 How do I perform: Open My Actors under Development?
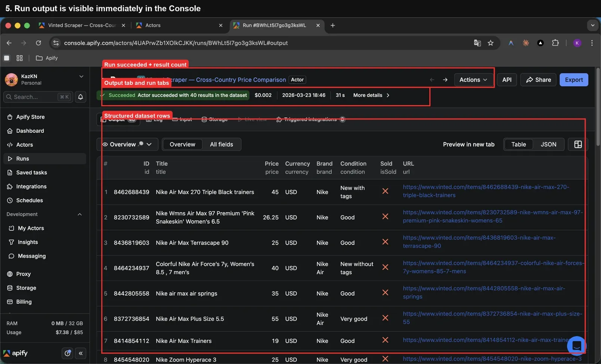point(45,228)
